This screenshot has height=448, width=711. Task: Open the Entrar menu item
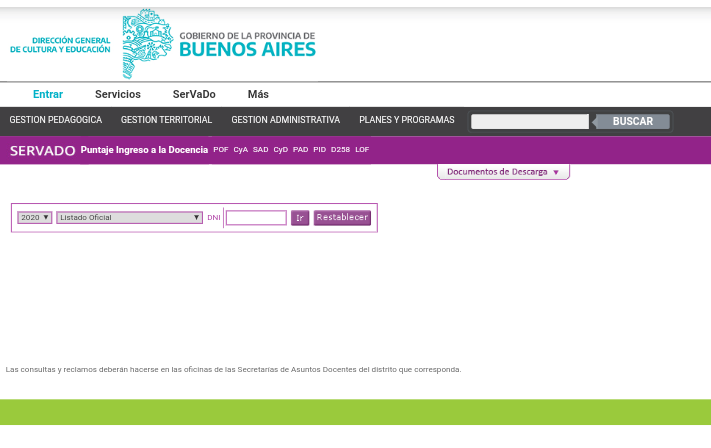[x=48, y=94]
